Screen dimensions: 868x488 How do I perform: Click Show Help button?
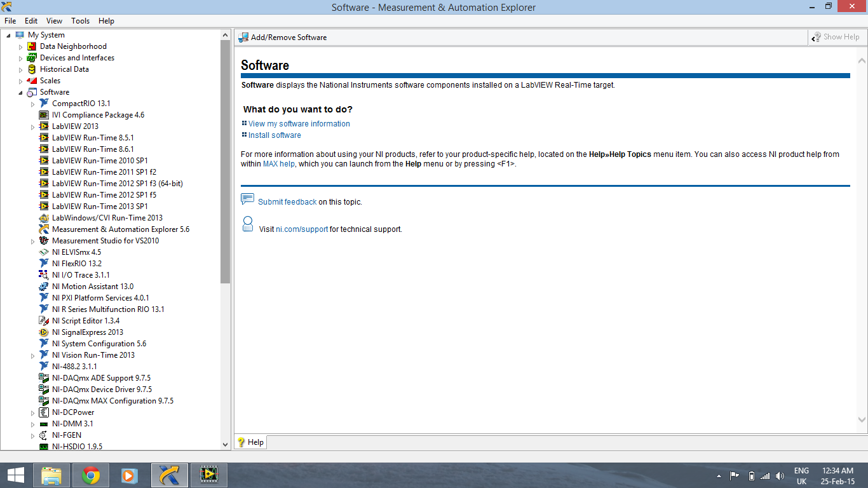click(836, 37)
